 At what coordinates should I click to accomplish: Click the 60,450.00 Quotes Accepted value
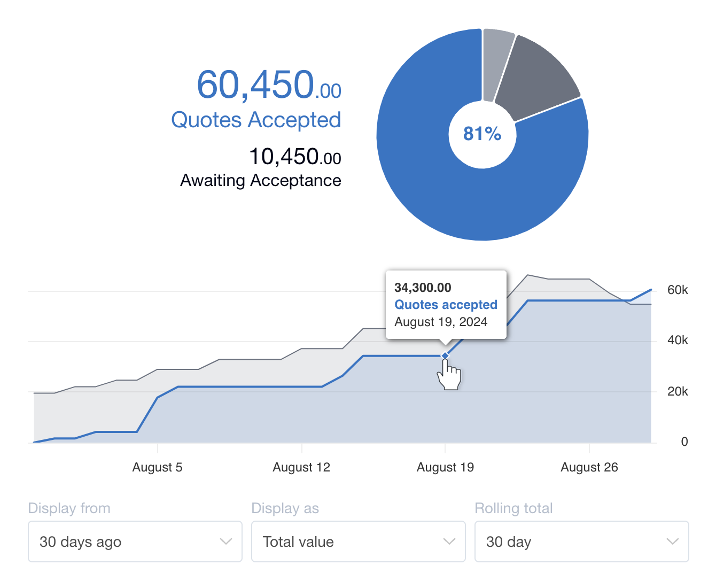point(269,85)
